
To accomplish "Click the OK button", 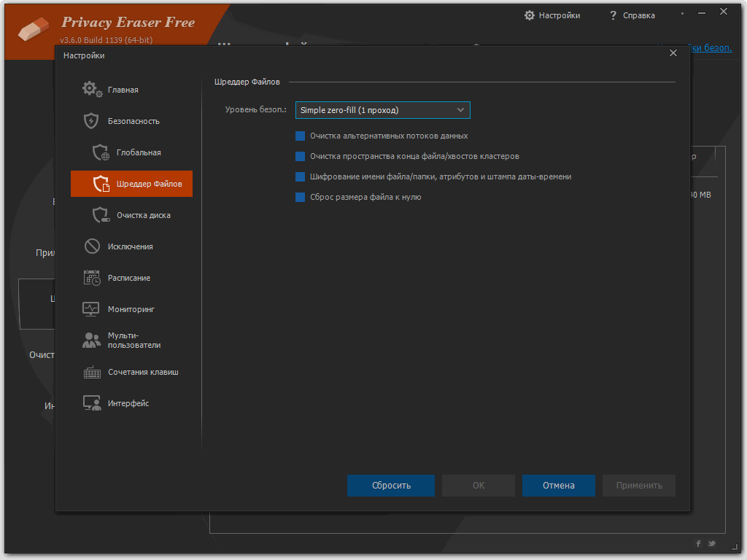I will 479,485.
